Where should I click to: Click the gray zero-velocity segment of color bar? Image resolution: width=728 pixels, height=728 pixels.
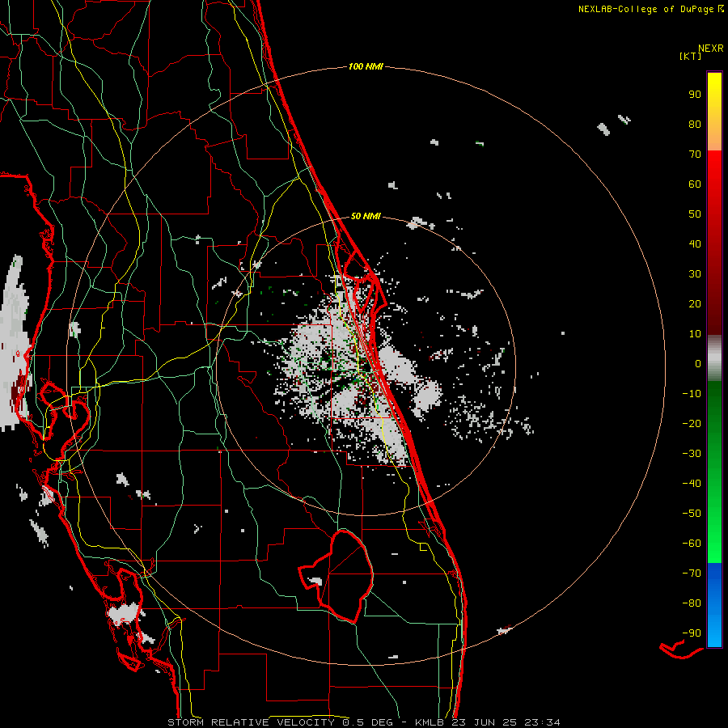coord(714,358)
